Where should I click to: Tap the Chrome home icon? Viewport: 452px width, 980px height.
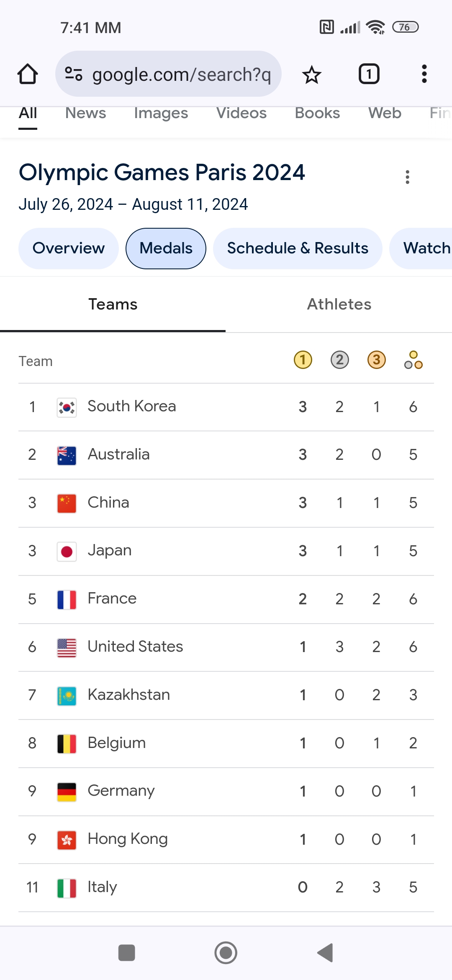(28, 74)
